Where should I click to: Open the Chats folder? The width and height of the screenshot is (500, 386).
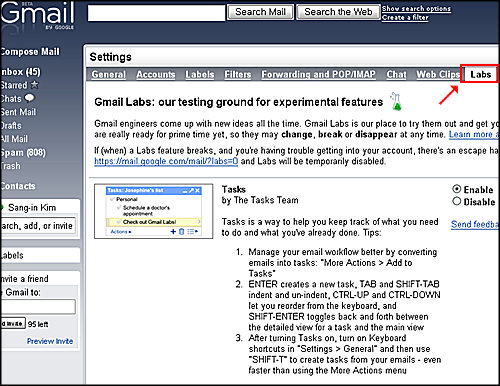click(11, 99)
